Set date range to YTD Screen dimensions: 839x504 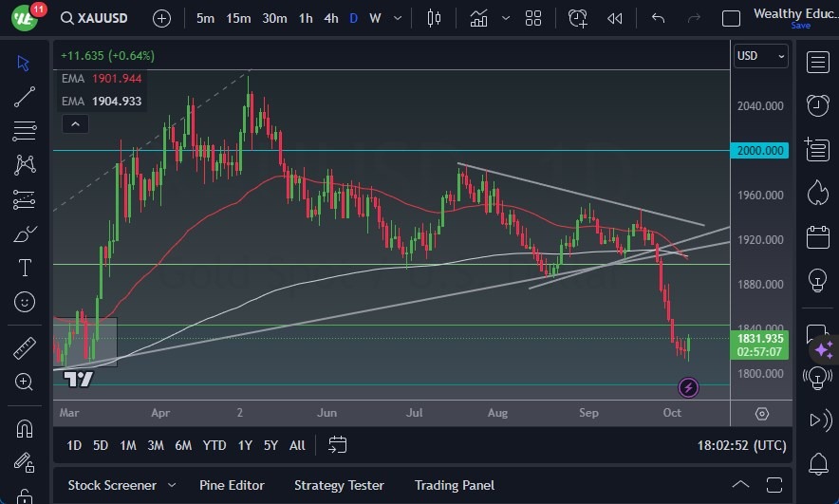point(214,445)
